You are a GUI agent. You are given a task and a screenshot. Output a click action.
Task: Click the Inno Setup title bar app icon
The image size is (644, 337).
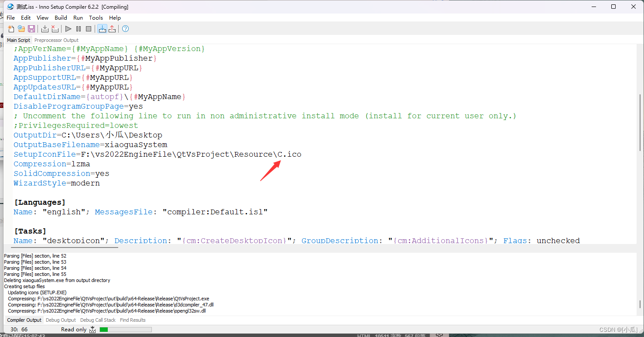click(x=10, y=7)
